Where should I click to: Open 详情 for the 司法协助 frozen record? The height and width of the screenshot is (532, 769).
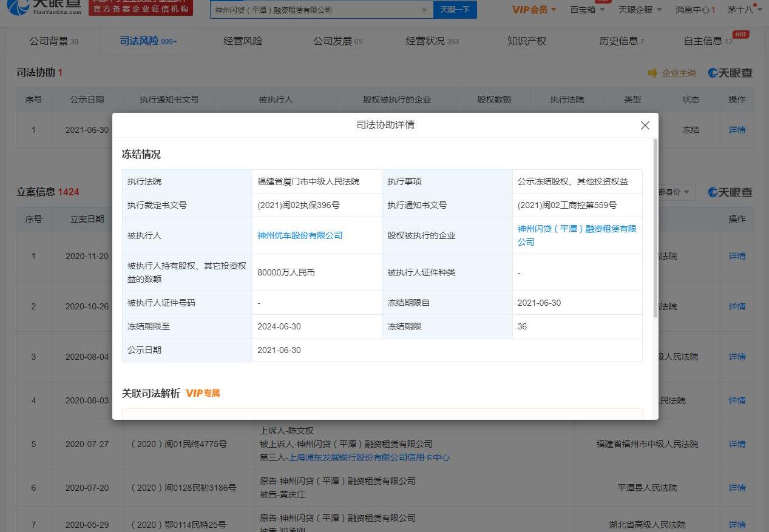click(x=737, y=130)
